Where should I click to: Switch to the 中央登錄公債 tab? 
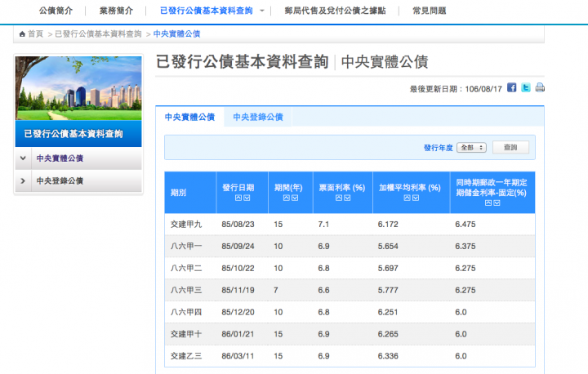click(257, 118)
